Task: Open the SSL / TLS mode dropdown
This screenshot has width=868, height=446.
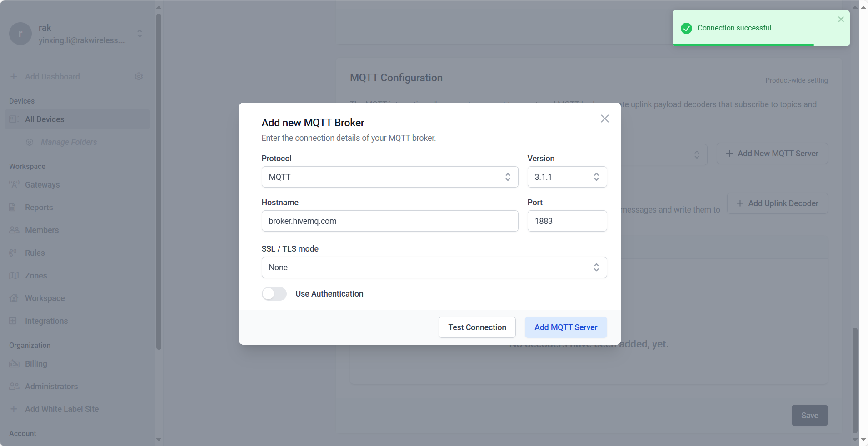Action: click(434, 268)
